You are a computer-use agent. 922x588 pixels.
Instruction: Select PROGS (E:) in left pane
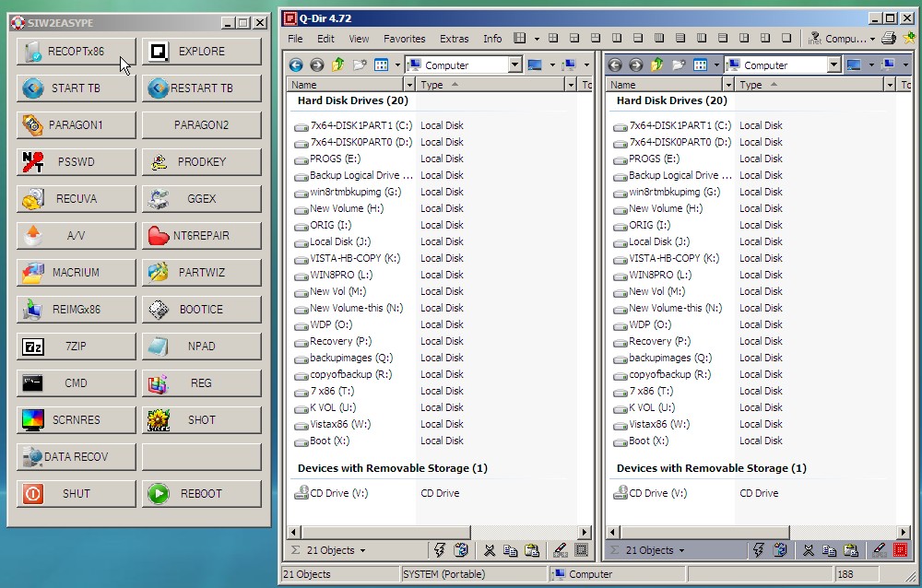[336, 159]
